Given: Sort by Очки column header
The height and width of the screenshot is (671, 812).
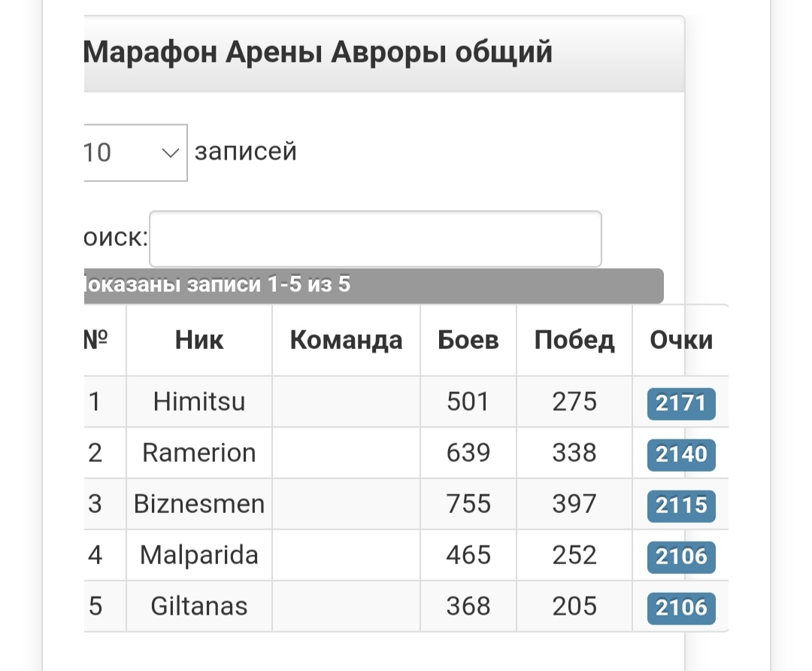Looking at the screenshot, I should coord(681,341).
